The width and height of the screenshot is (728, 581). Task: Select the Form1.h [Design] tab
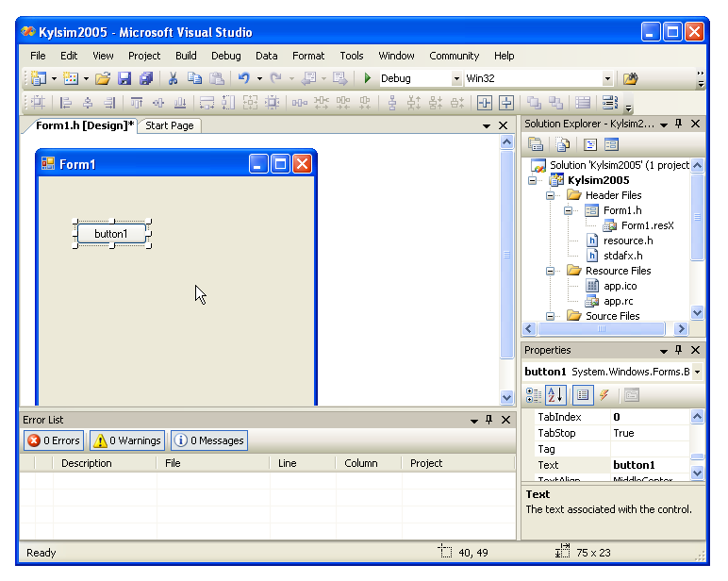[85, 125]
